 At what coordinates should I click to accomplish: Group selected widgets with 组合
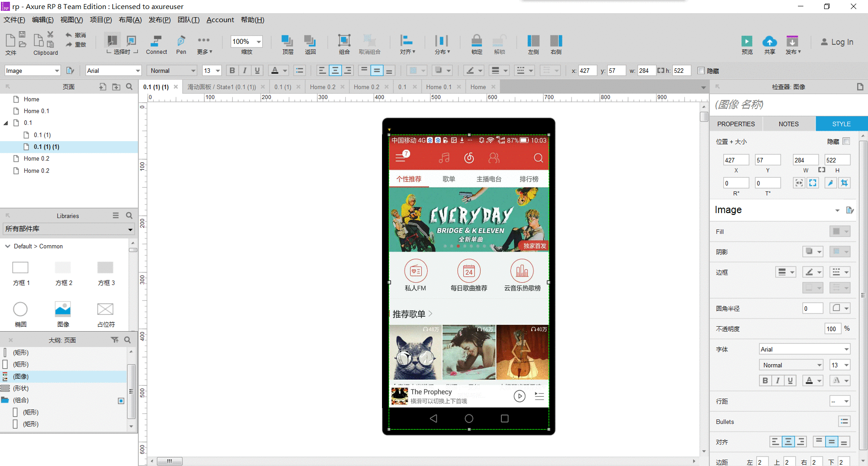pos(344,44)
